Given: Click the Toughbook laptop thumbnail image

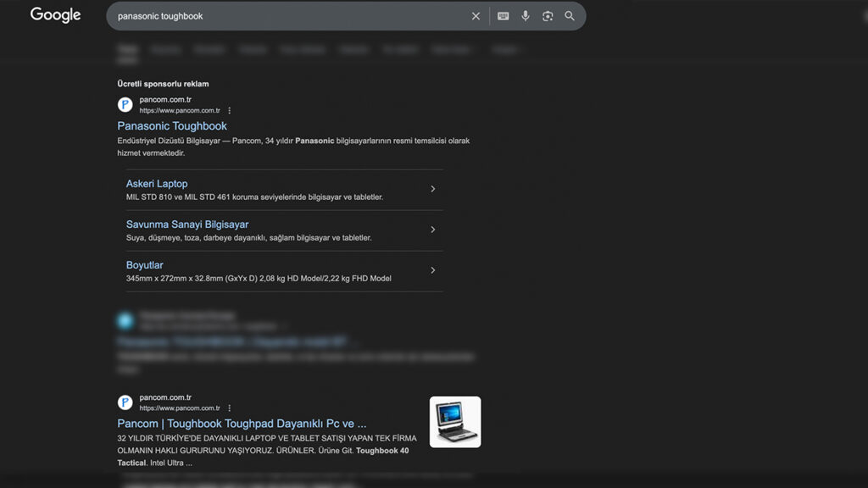Looking at the screenshot, I should tap(455, 422).
